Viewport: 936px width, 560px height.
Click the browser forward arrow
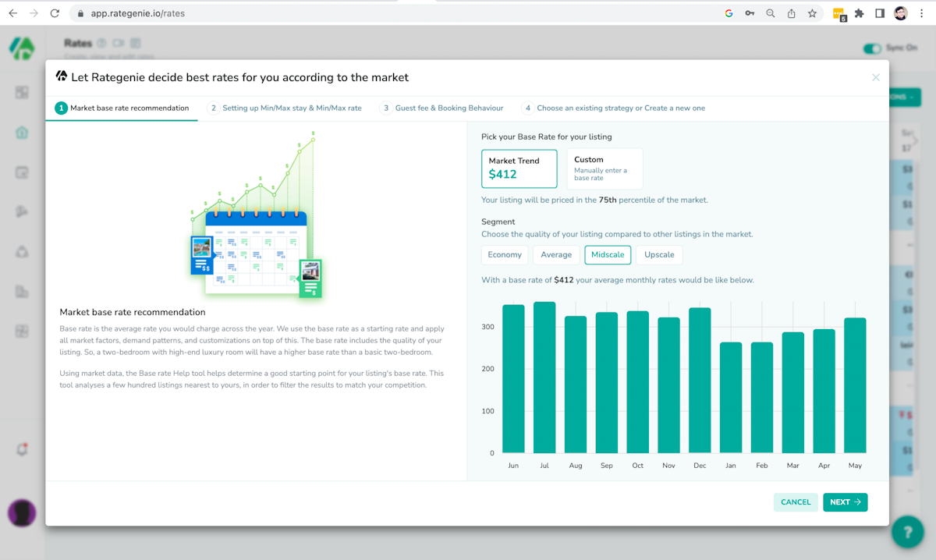tap(34, 13)
